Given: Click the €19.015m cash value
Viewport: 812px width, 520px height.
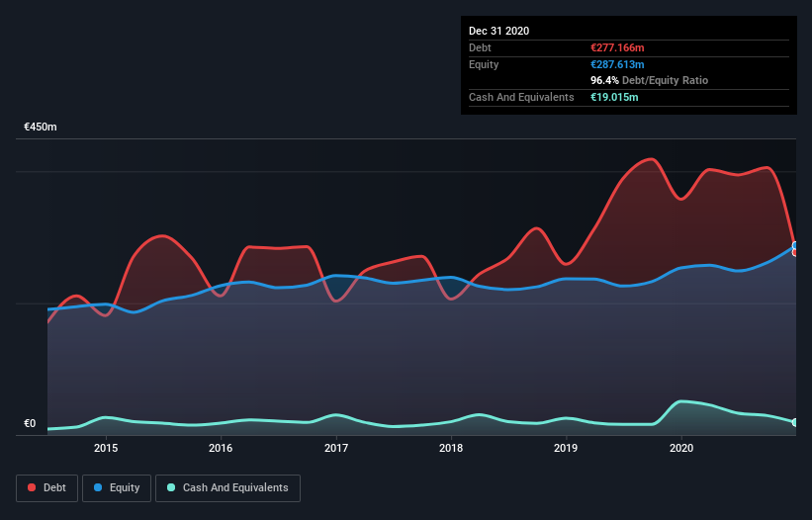Looking at the screenshot, I should (614, 97).
